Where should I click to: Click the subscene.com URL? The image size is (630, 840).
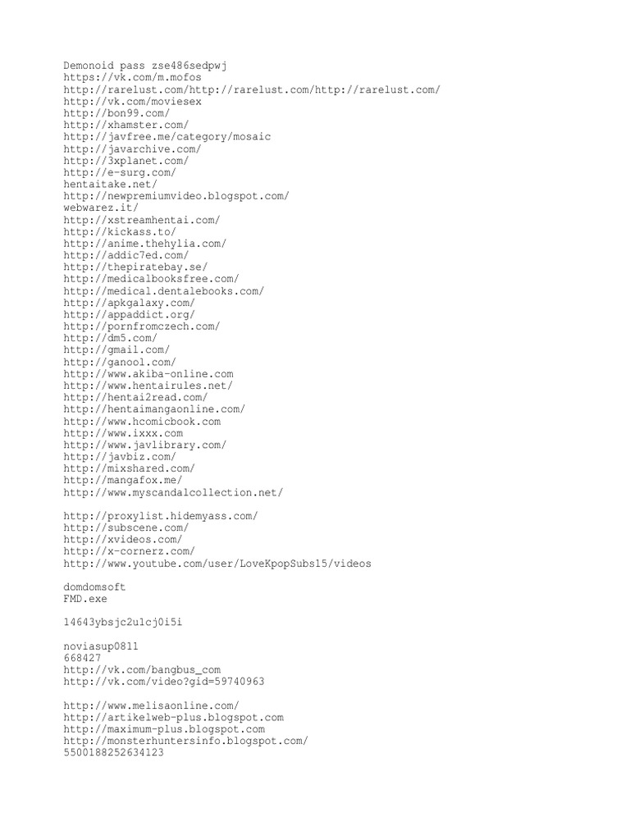click(126, 527)
